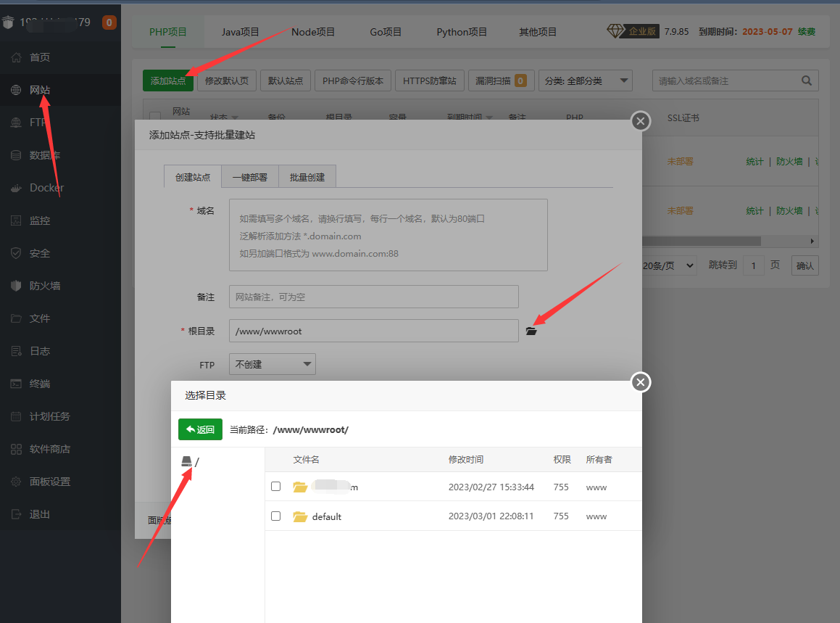Open the Docker sidebar icon
The width and height of the screenshot is (840, 623).
[16, 188]
